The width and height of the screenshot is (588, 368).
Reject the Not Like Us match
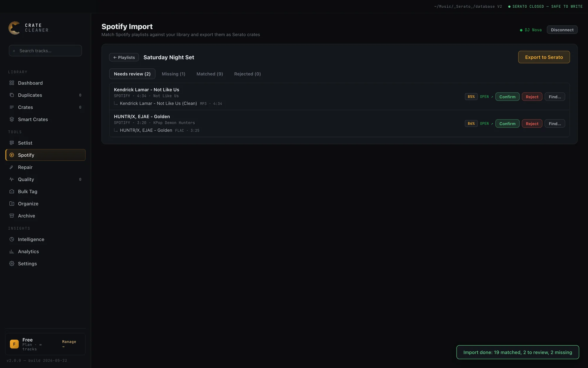532,97
